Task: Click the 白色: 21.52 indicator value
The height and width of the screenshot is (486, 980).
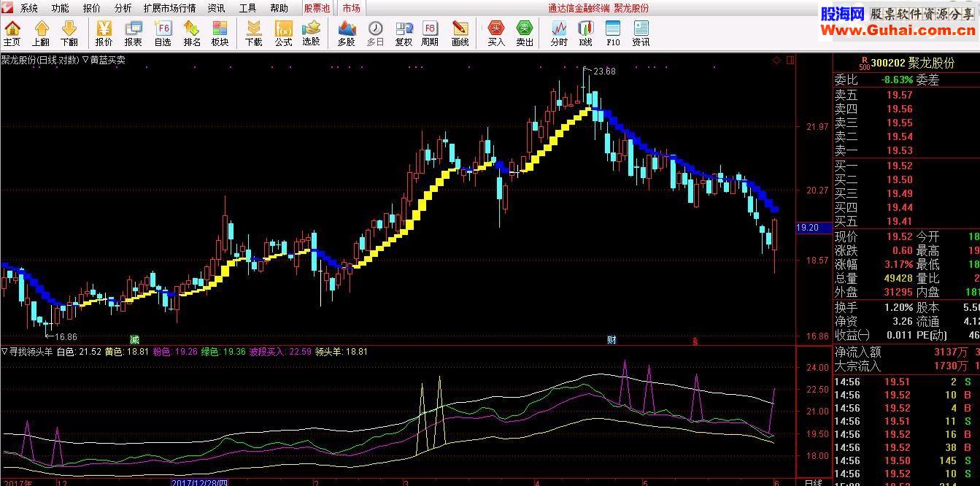Action: 79,352
